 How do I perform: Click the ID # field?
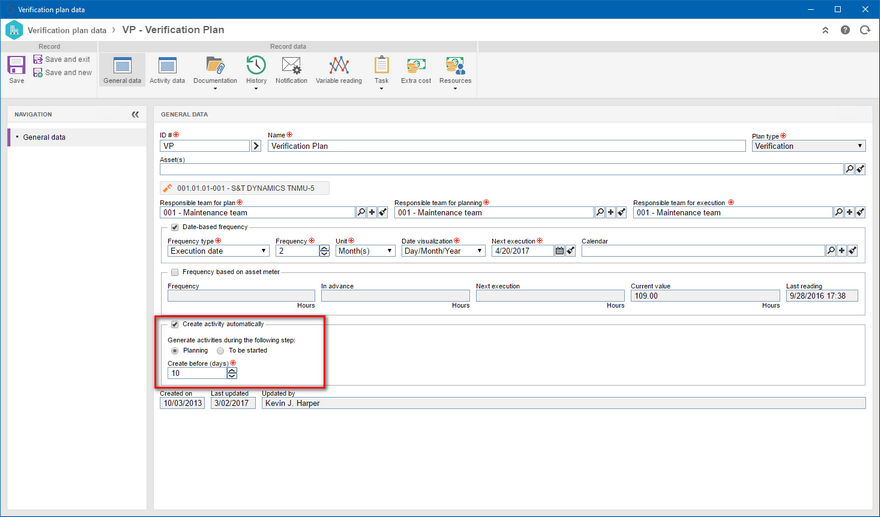(x=205, y=146)
